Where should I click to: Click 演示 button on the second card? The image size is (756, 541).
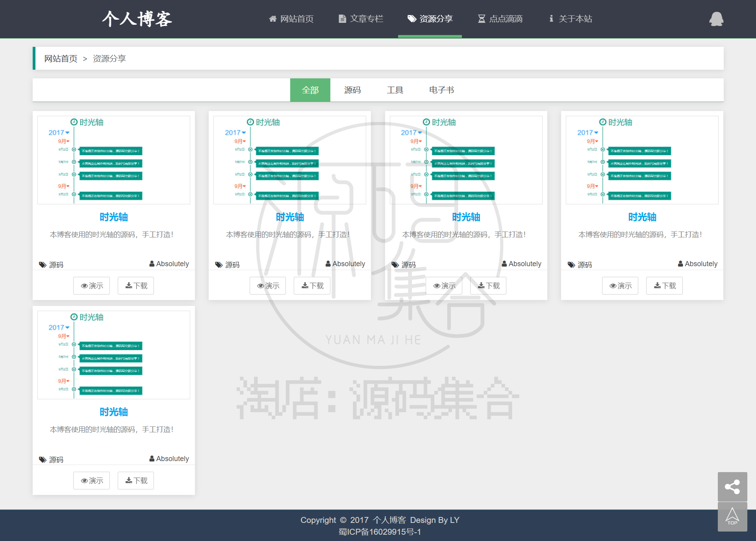click(268, 286)
